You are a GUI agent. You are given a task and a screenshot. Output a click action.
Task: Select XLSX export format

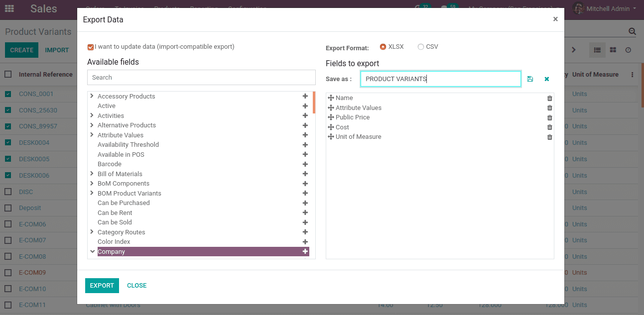(383, 47)
